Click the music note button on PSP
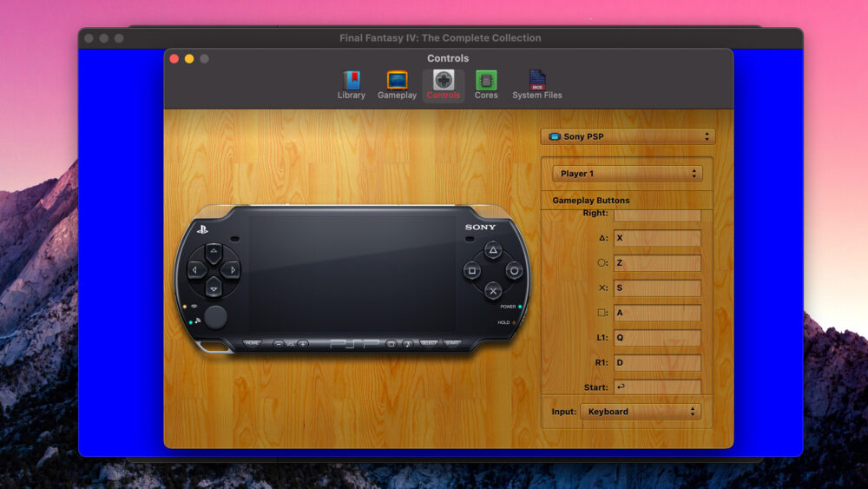 click(x=407, y=344)
